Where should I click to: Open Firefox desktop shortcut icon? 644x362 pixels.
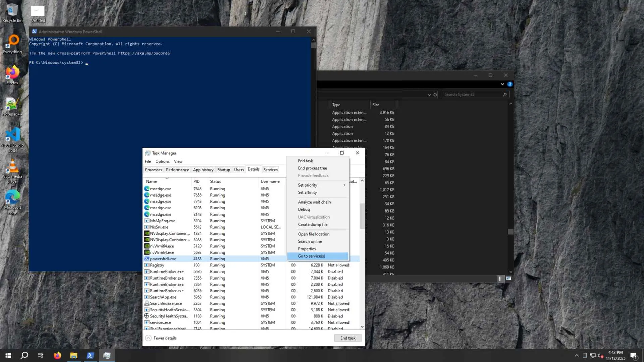pos(12,73)
